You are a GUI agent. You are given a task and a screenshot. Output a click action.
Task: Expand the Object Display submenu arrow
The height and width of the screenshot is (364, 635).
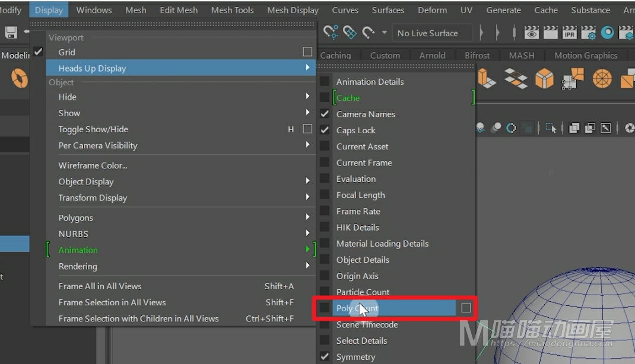(307, 180)
